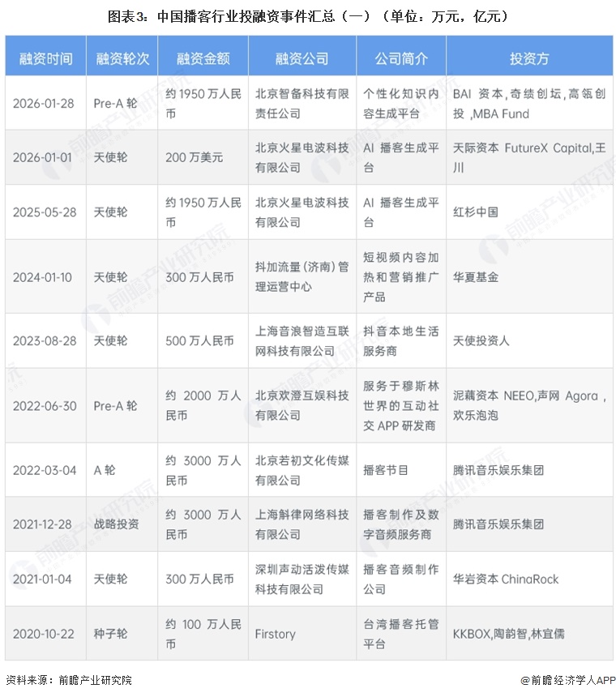Viewport: 616px width, 697px height.
Task: Click the source note 资料来源:前瞻产业研究院
Action: (69, 680)
